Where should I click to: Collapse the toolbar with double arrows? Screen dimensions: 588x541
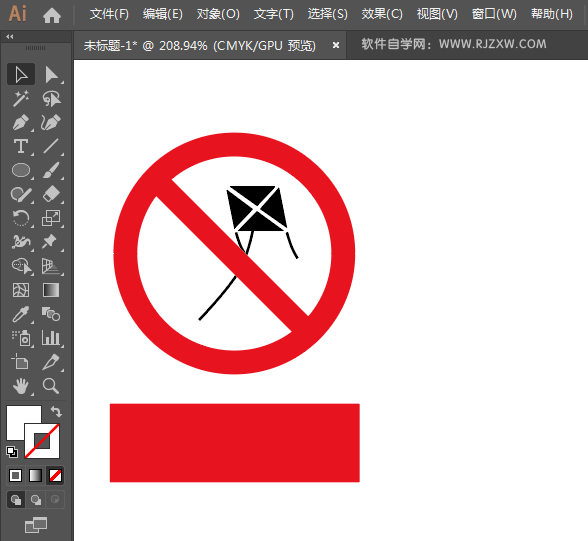10,36
